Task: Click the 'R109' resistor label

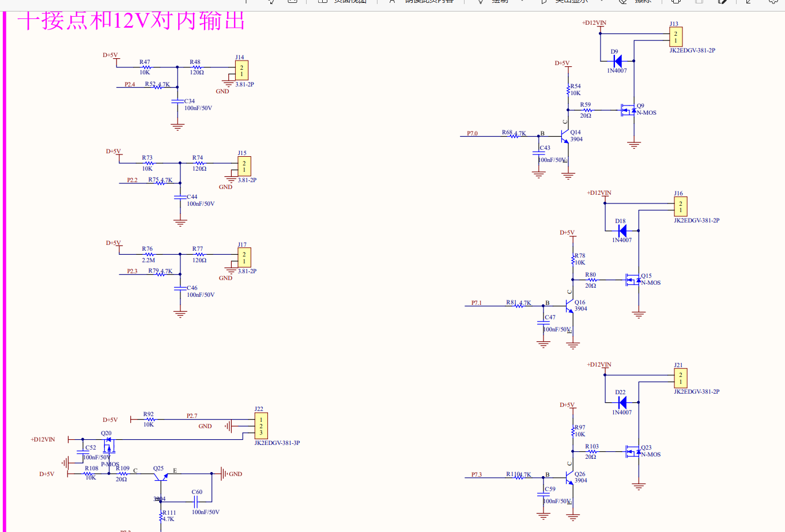Action: pos(123,468)
